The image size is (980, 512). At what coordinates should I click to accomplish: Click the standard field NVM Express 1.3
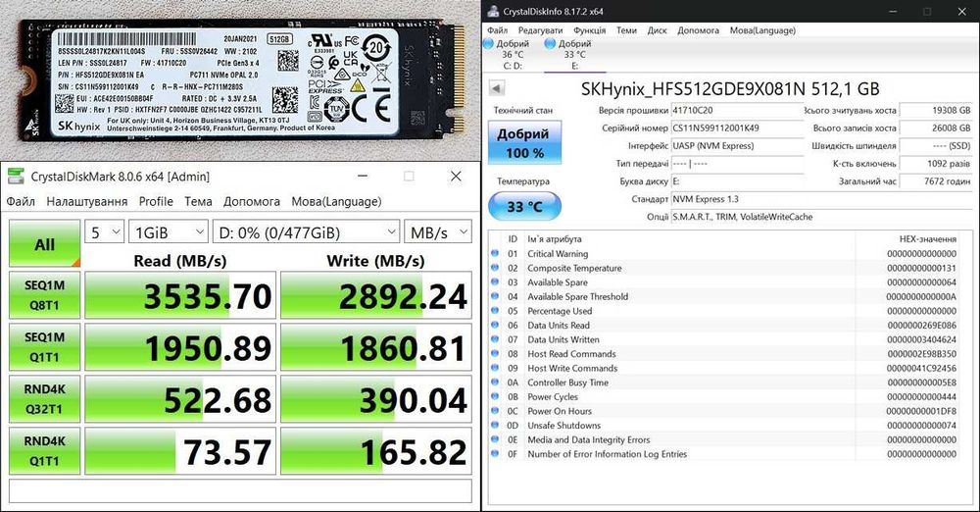click(x=821, y=199)
